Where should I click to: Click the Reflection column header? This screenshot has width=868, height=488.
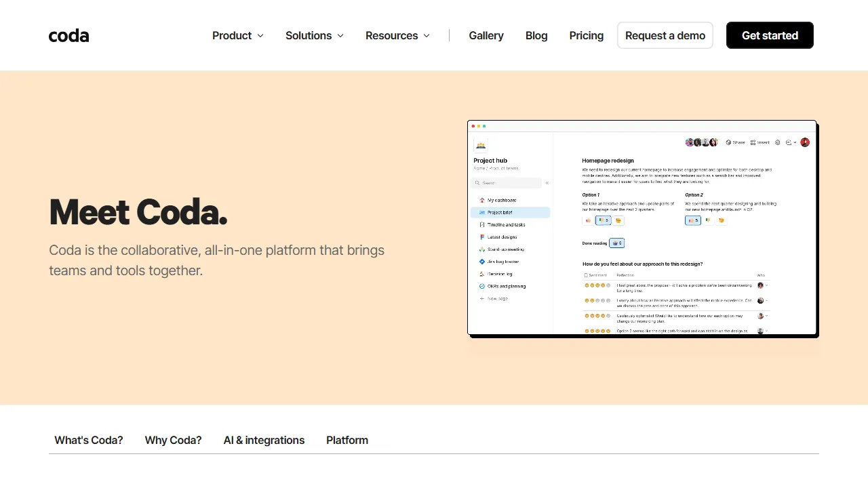point(625,275)
